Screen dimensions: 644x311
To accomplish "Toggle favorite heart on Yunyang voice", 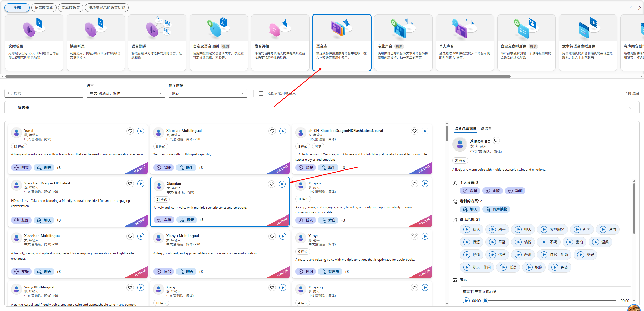I will tap(414, 288).
